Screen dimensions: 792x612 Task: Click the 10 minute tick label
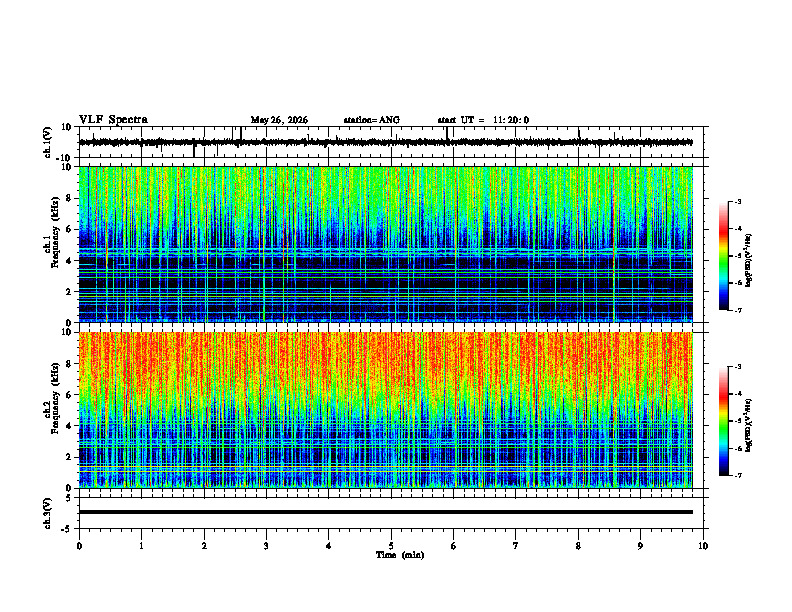[703, 546]
